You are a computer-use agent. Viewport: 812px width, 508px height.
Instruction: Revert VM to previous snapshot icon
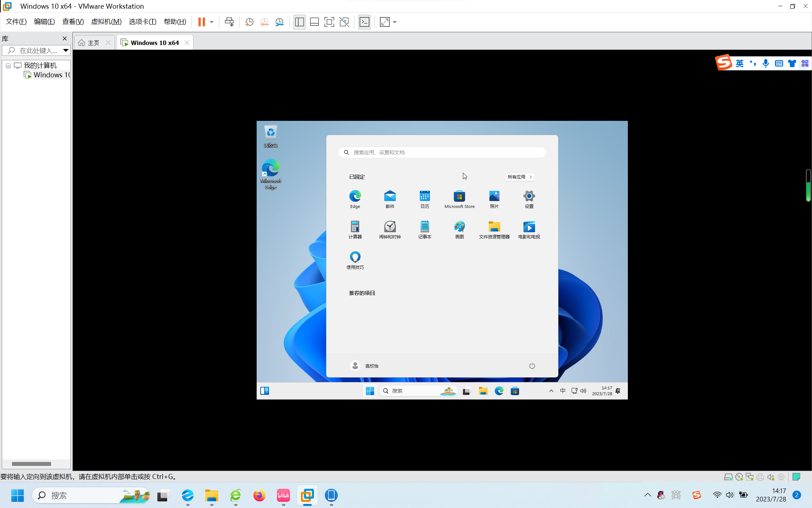pyautogui.click(x=264, y=22)
